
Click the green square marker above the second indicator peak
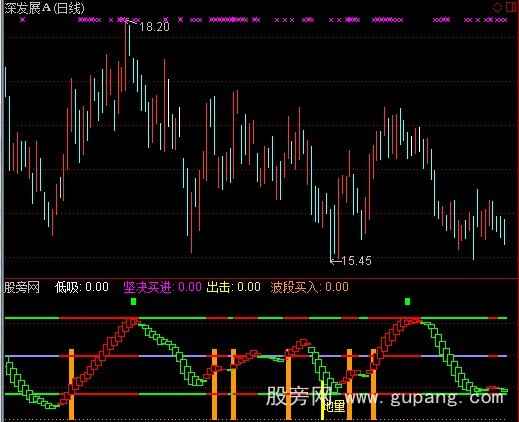[x=407, y=302]
